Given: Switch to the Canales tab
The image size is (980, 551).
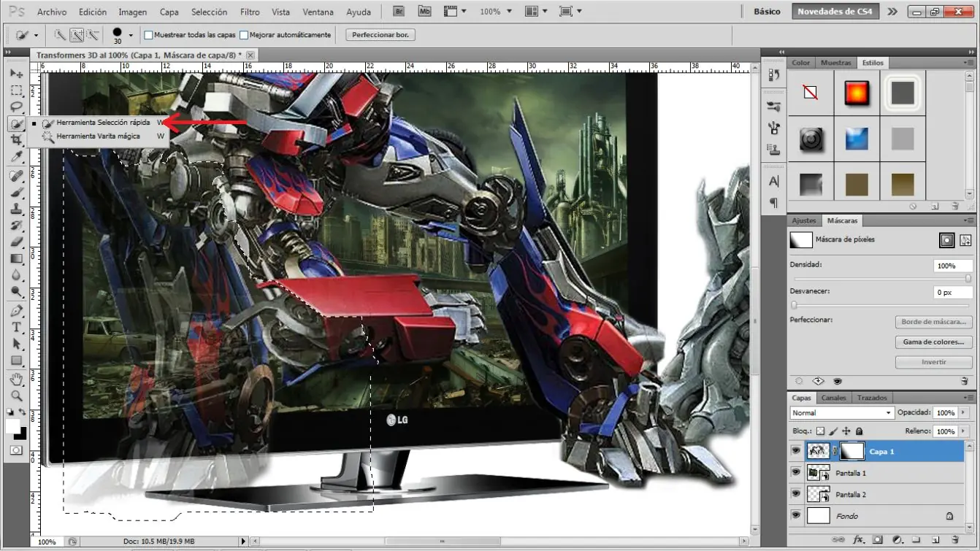Looking at the screenshot, I should click(x=833, y=398).
